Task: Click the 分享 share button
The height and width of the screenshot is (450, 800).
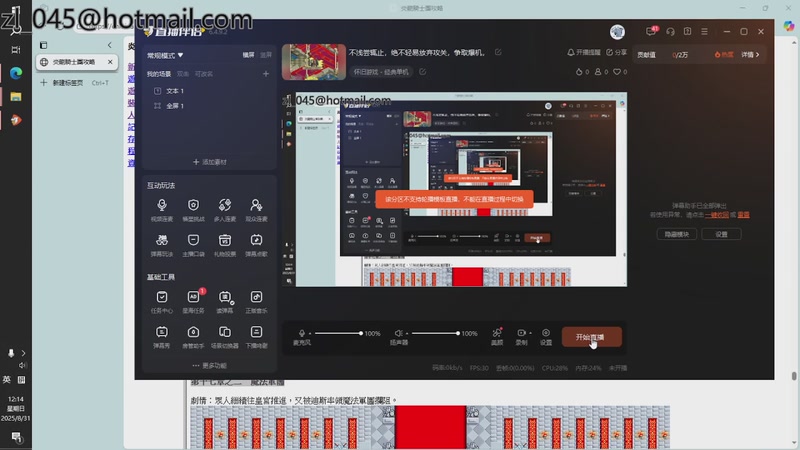Action: [616, 52]
